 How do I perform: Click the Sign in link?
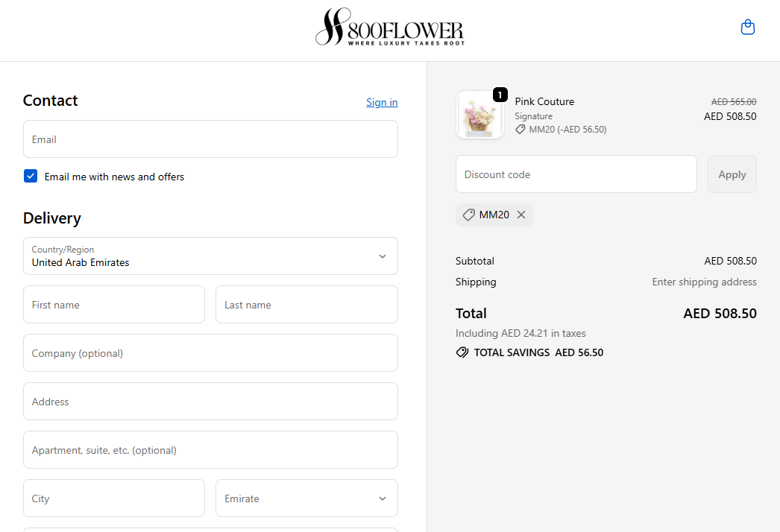382,102
